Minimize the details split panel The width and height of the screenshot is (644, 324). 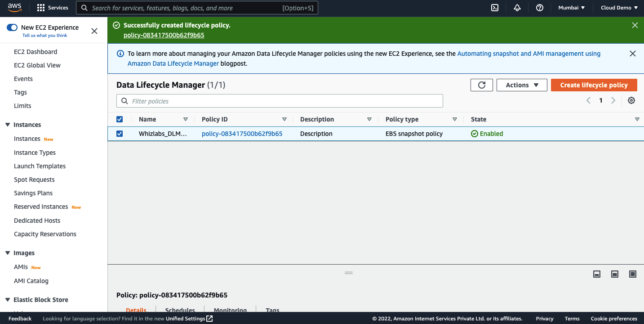point(597,274)
